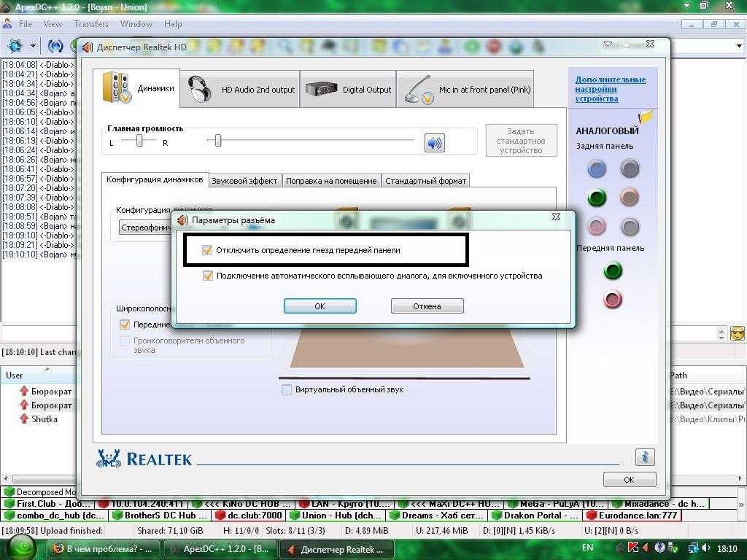This screenshot has height=560, width=747.
Task: Click the transfers scrollbar right arrow
Action: point(740,478)
